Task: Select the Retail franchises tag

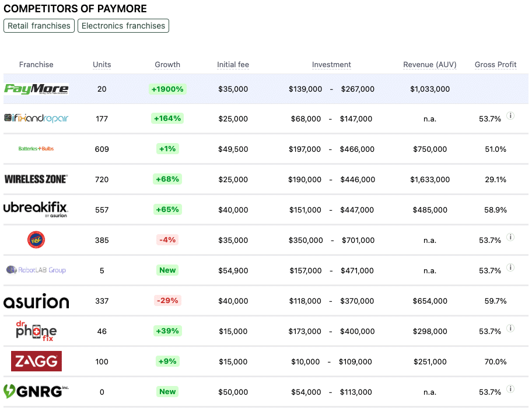Action: point(39,26)
